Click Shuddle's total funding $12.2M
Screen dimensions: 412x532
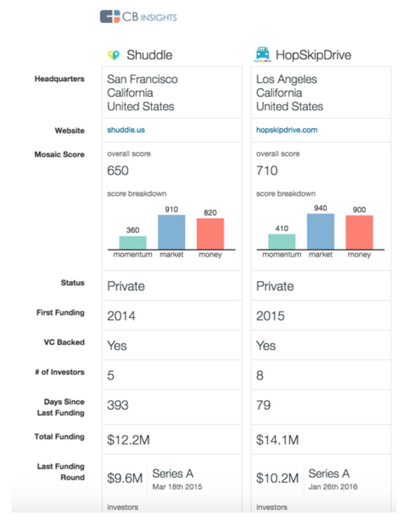pos(128,440)
